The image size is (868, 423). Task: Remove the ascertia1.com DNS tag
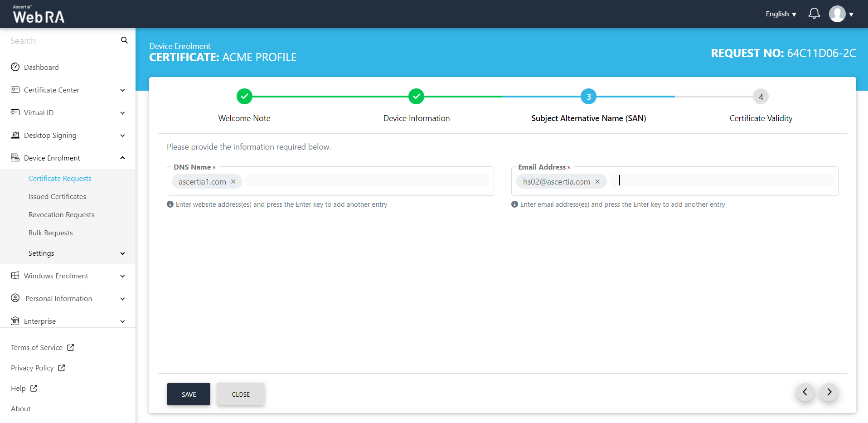233,181
